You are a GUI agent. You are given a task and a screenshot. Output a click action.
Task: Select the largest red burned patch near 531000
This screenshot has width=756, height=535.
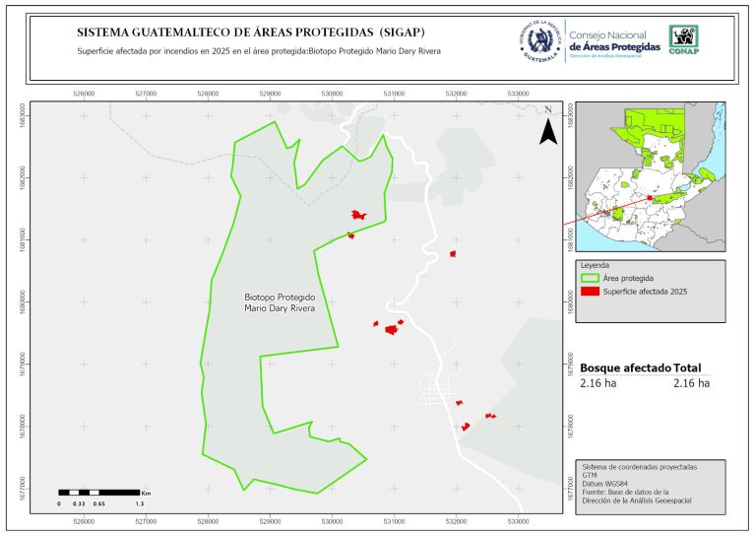click(391, 329)
